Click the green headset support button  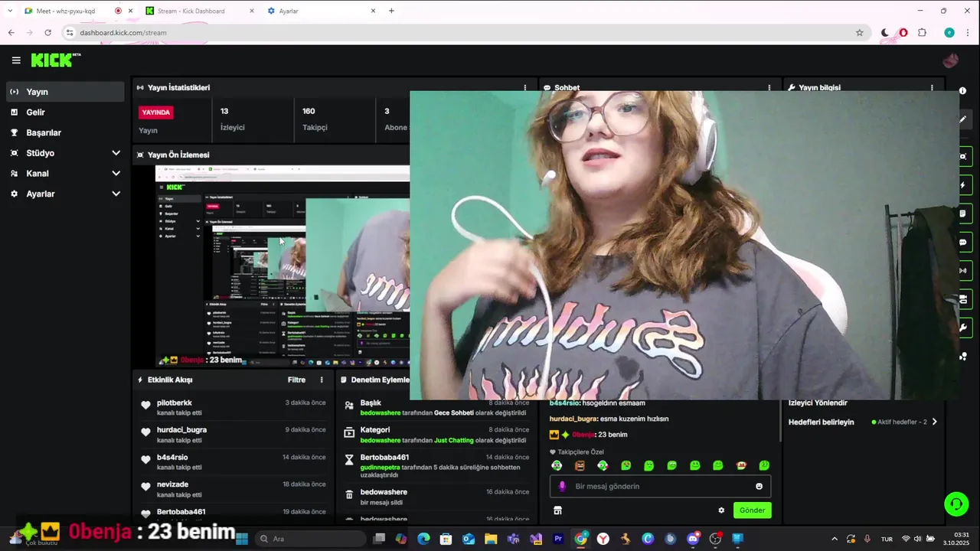point(956,504)
